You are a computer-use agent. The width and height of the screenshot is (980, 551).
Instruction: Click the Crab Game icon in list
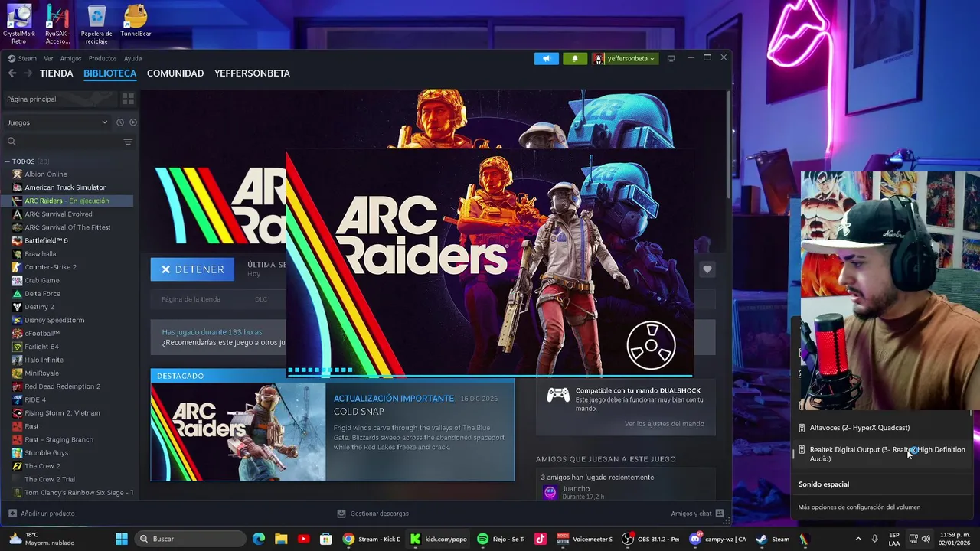click(x=18, y=280)
